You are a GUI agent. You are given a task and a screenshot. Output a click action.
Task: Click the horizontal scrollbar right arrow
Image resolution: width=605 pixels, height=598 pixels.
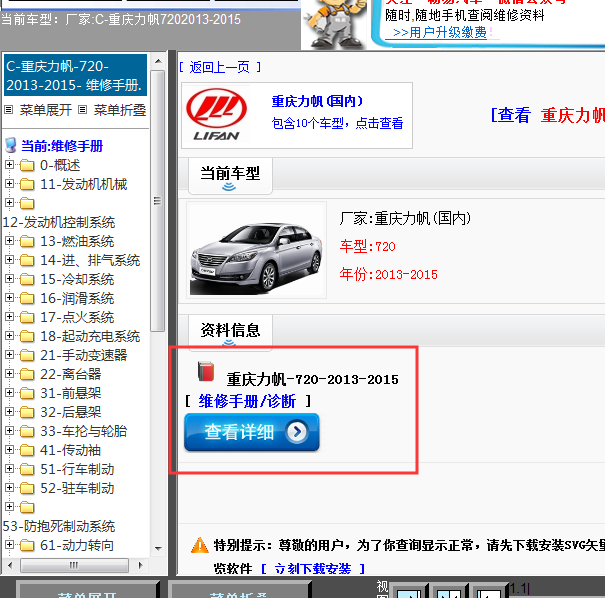pos(140,565)
